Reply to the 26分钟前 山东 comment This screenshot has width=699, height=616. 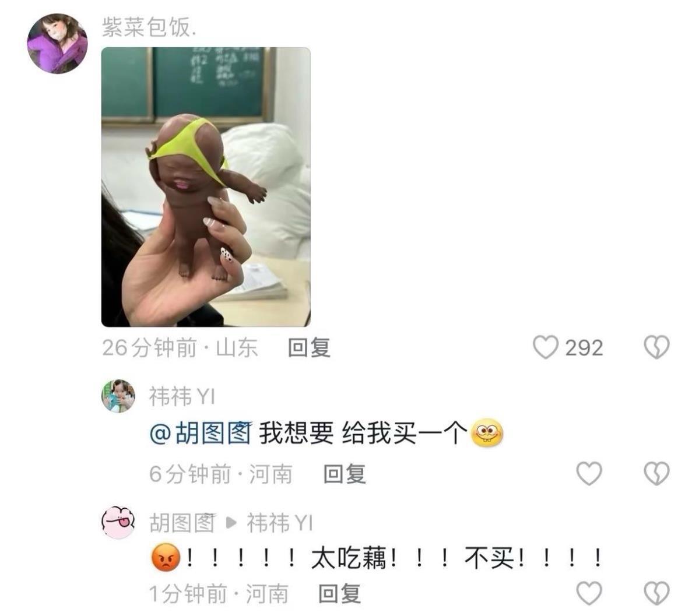309,348
